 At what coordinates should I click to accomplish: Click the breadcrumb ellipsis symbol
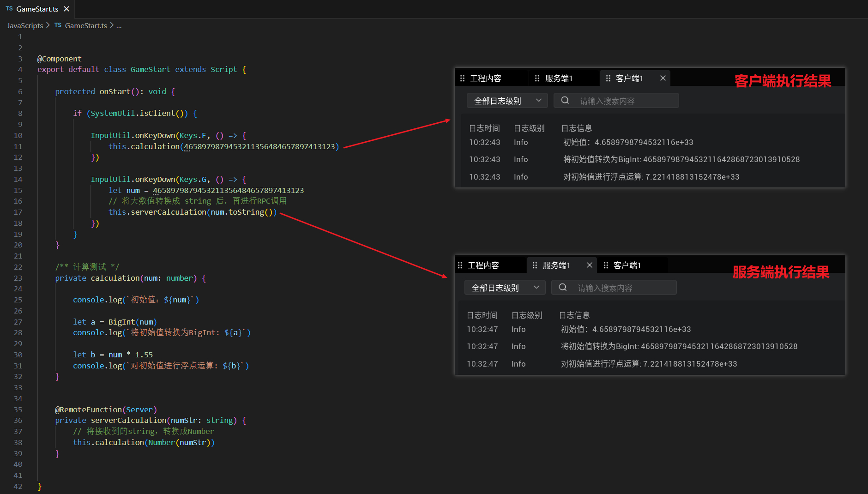coord(119,26)
